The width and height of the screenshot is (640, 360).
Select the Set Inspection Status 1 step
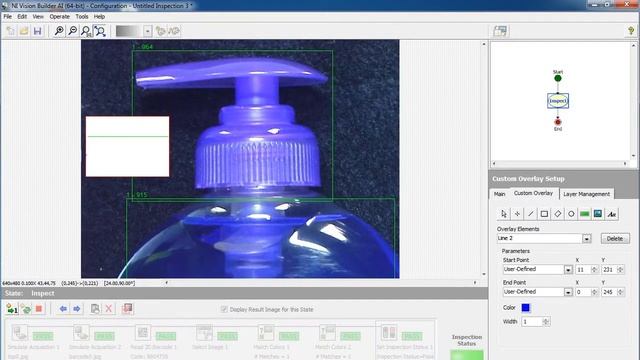point(405,341)
